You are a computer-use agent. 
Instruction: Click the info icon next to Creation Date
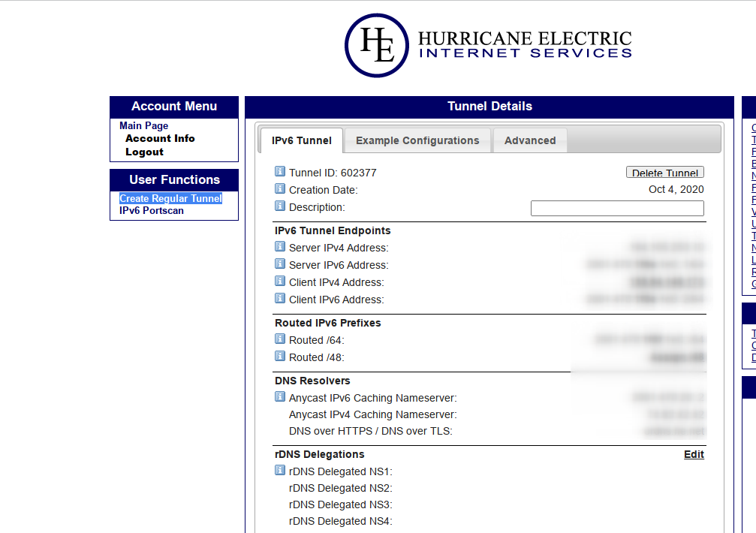279,188
